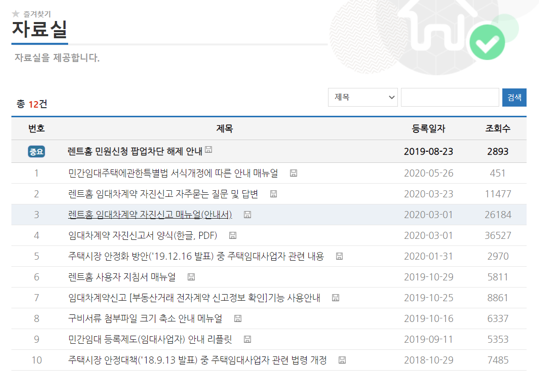Click the blue 검색 button
This screenshot has height=381, width=539.
click(514, 97)
